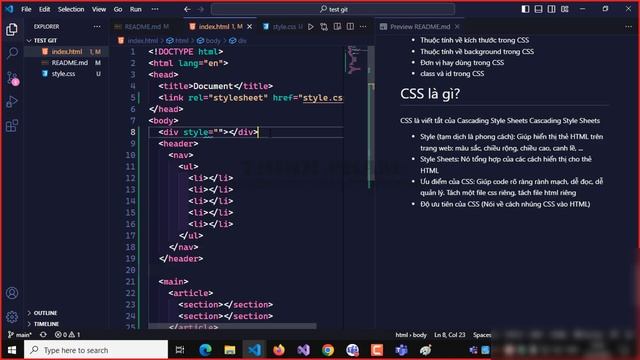Viewport: 640px width, 360px height.
Task: Click the test git command center search
Action: 333,9
